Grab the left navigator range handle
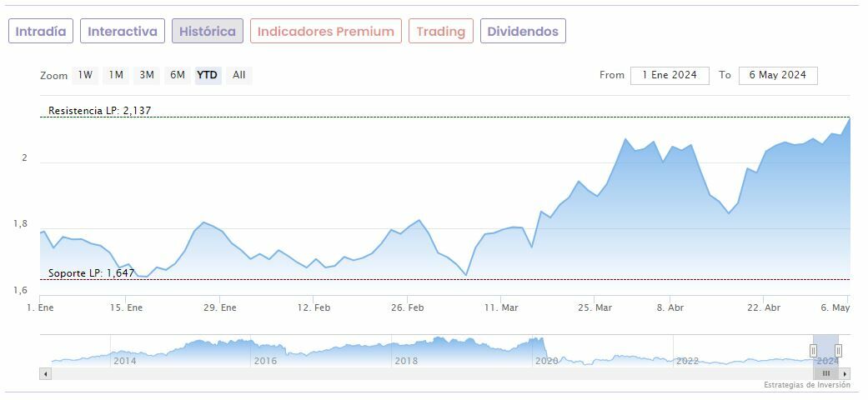Viewport: 868px width, 400px height. 814,351
